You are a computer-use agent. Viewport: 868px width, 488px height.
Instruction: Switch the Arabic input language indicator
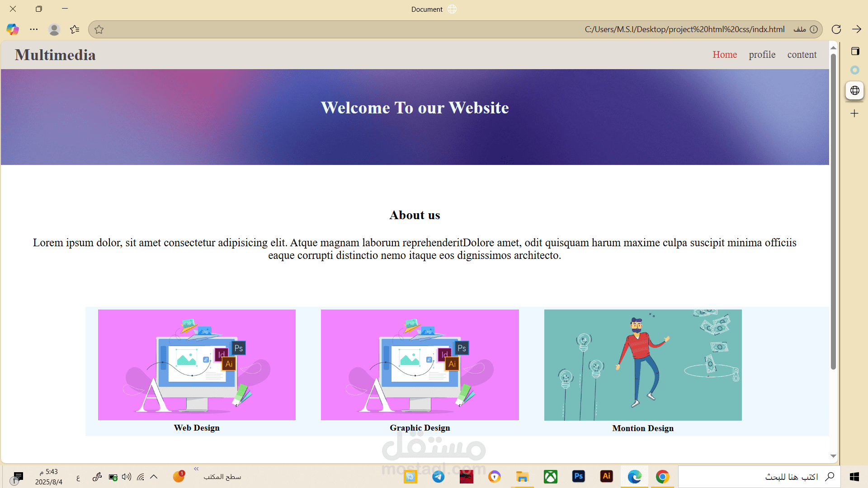coord(78,477)
